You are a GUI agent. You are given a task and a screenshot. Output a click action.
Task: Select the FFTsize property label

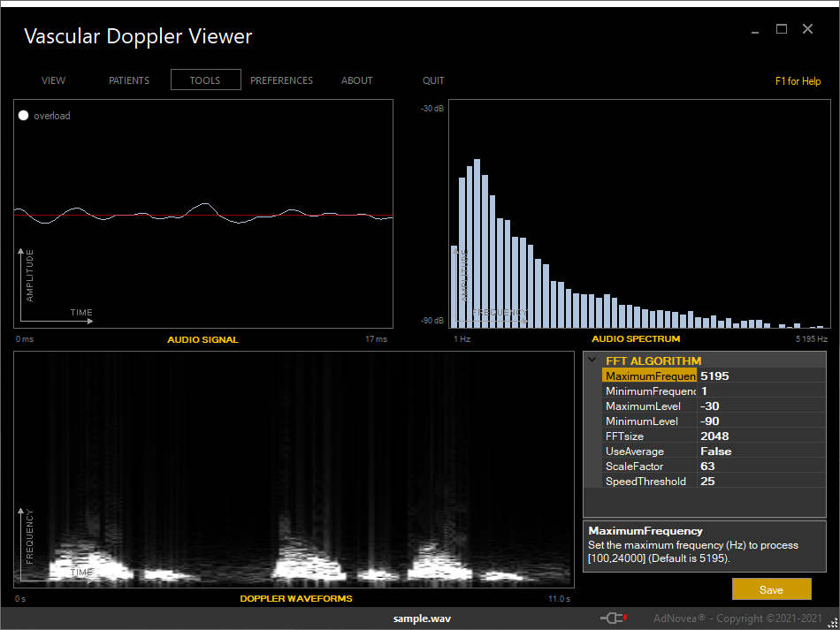click(x=649, y=436)
